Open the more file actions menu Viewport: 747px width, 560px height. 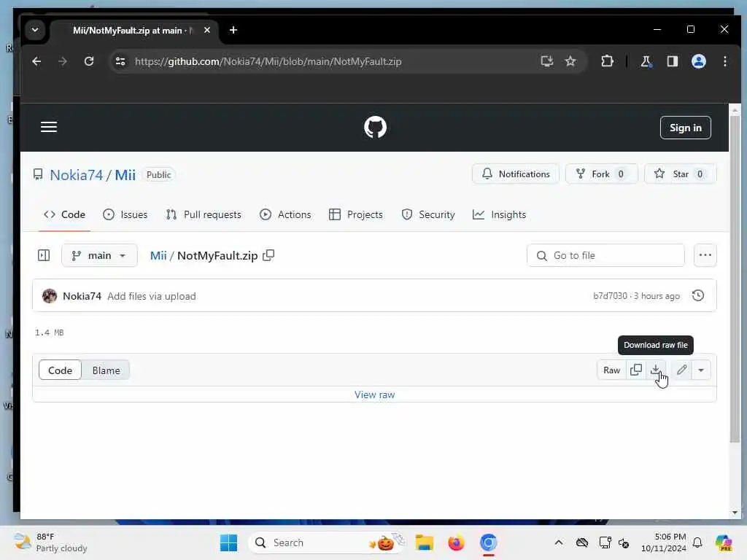(705, 255)
